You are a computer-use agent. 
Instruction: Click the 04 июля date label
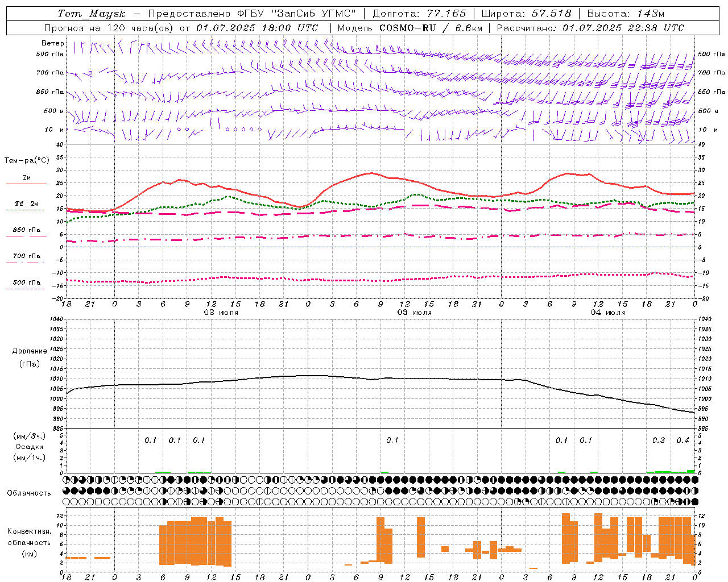click(x=608, y=313)
